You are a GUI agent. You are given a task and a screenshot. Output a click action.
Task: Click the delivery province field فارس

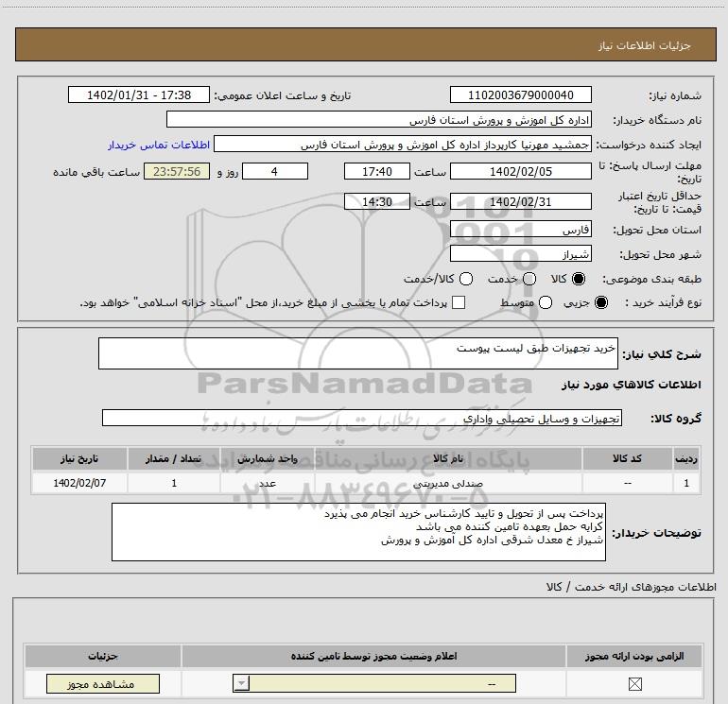(520, 229)
